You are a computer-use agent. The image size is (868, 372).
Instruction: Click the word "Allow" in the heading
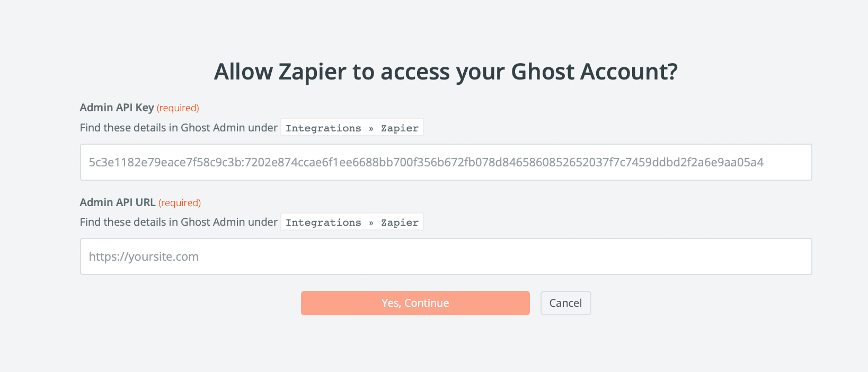tap(243, 72)
